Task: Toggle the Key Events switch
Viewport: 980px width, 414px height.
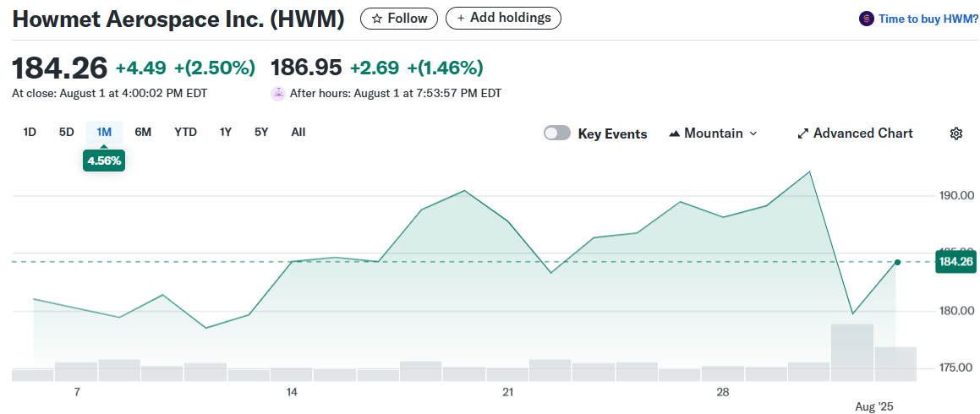Action: pyautogui.click(x=557, y=133)
